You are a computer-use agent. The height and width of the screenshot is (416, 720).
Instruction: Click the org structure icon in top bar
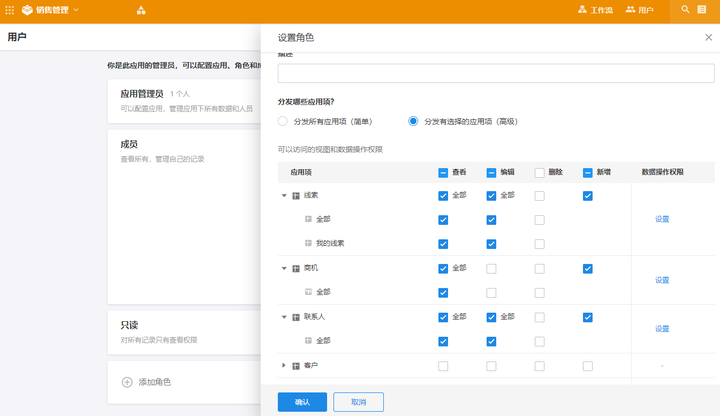tap(141, 10)
